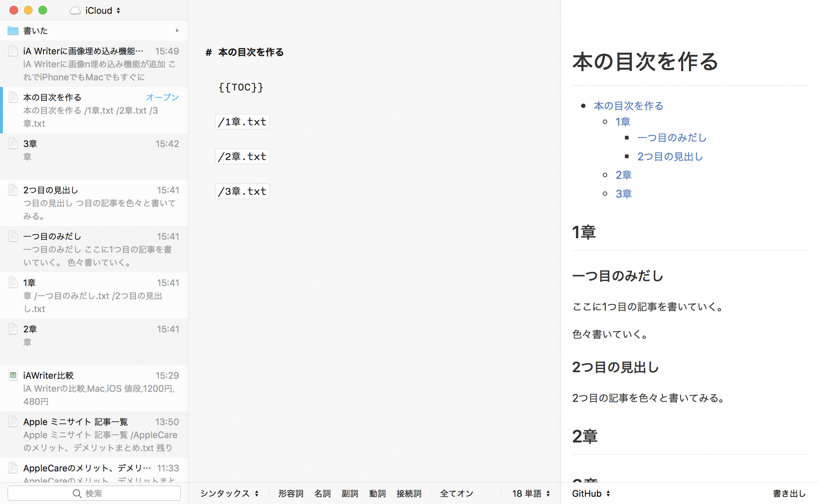
Task: Click the iCloud cloud icon
Action: point(75,10)
